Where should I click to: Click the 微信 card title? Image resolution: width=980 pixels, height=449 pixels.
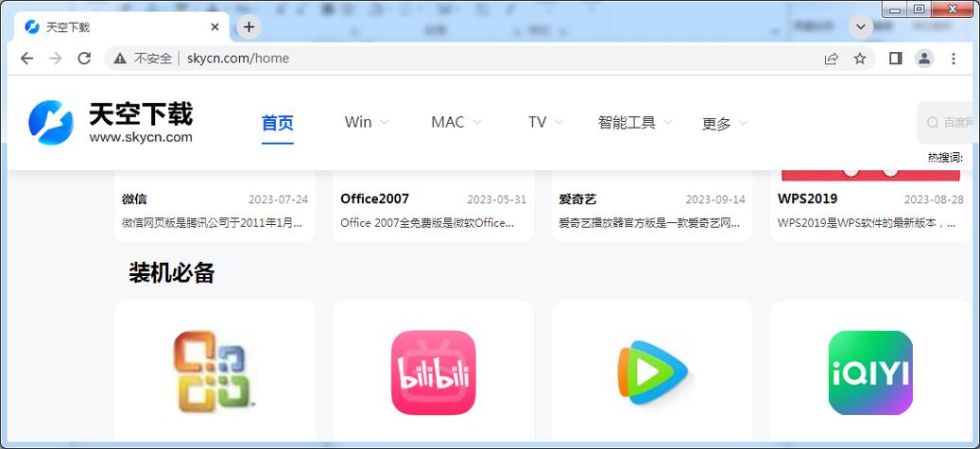[134, 199]
